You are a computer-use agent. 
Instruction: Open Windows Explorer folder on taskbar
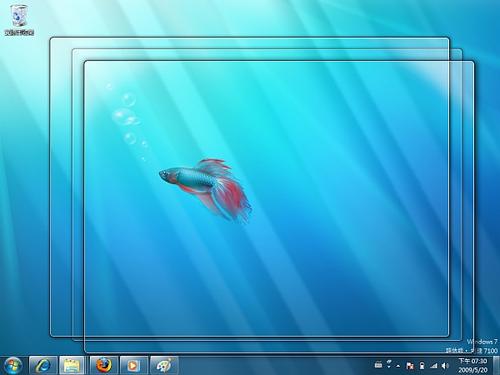(x=72, y=365)
